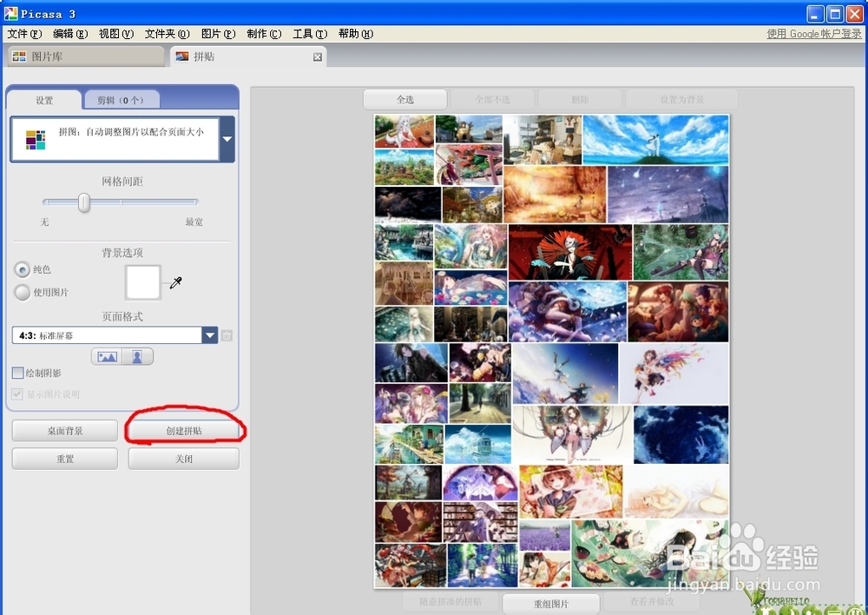Open the 文件(F) menu
The height and width of the screenshot is (615, 868).
point(24,34)
